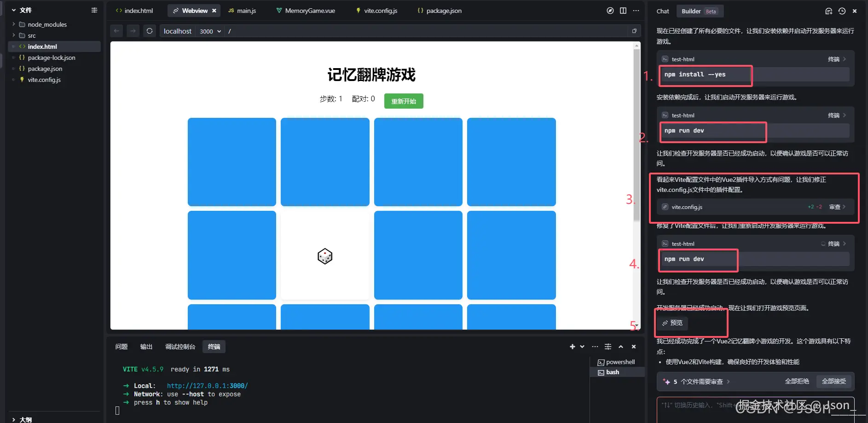Maximize terminal panel with up chevron
Image resolution: width=868 pixels, height=423 pixels.
621,347
